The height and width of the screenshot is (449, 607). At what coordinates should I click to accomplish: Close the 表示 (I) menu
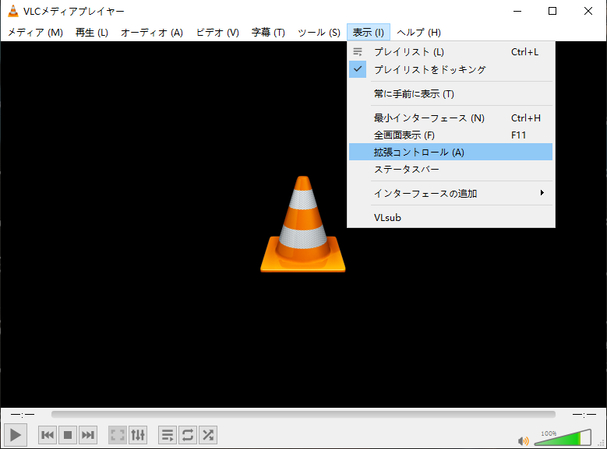pyautogui.click(x=368, y=33)
